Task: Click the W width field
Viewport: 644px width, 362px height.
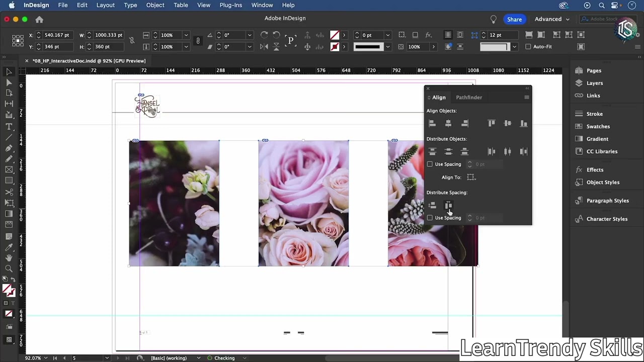Action: (109, 35)
